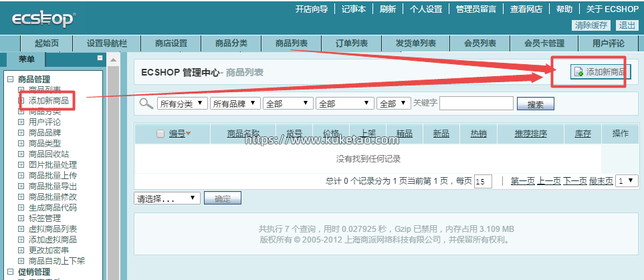644x280 pixels.
Task: Open 管理员留言 link
Action: 476,9
